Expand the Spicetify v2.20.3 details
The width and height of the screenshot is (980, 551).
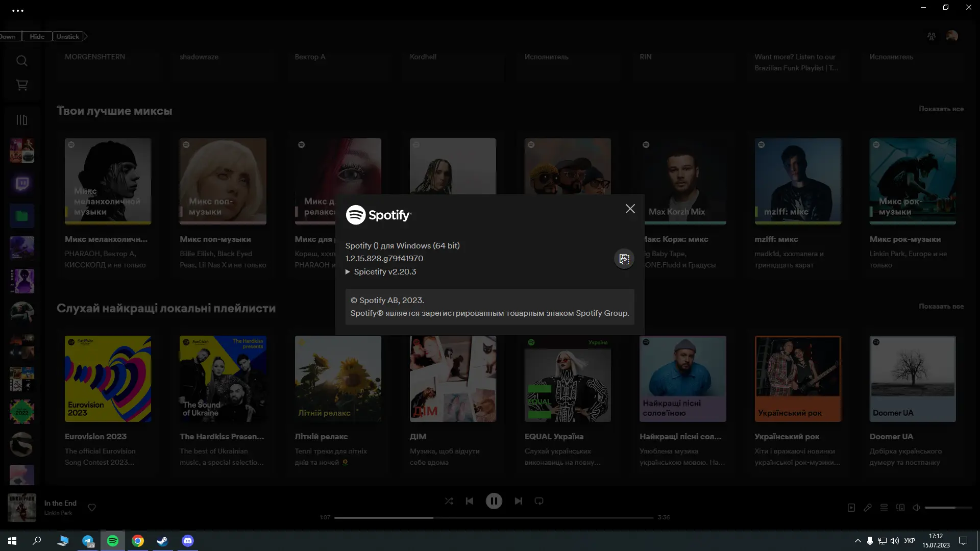(381, 272)
